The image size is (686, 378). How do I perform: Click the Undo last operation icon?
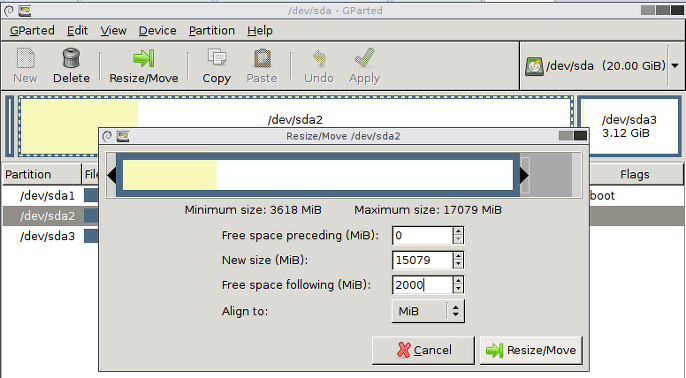pos(319,58)
